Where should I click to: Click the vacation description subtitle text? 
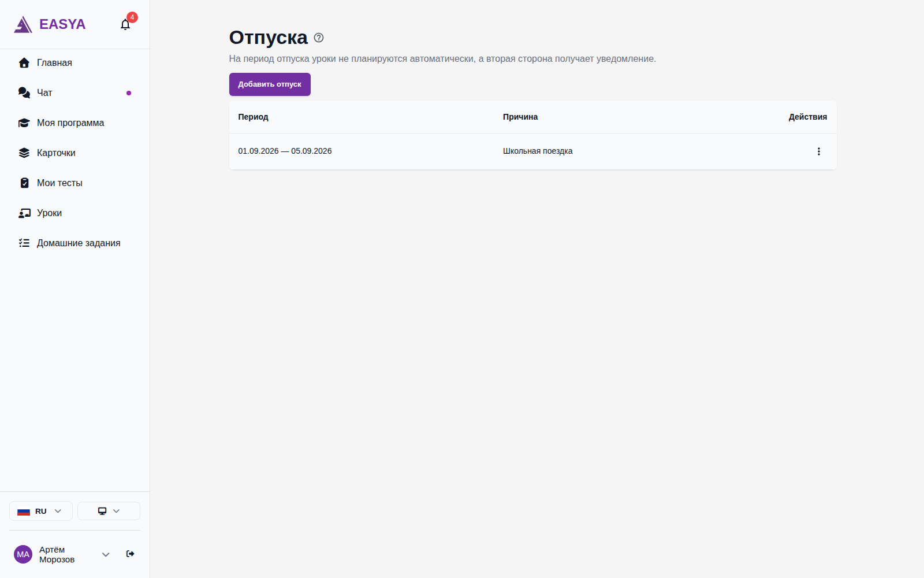[442, 59]
